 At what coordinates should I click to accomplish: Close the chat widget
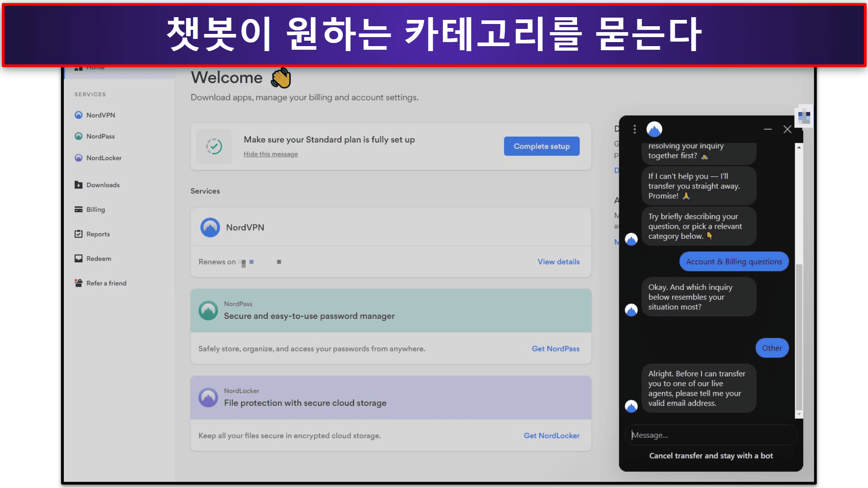click(x=787, y=129)
